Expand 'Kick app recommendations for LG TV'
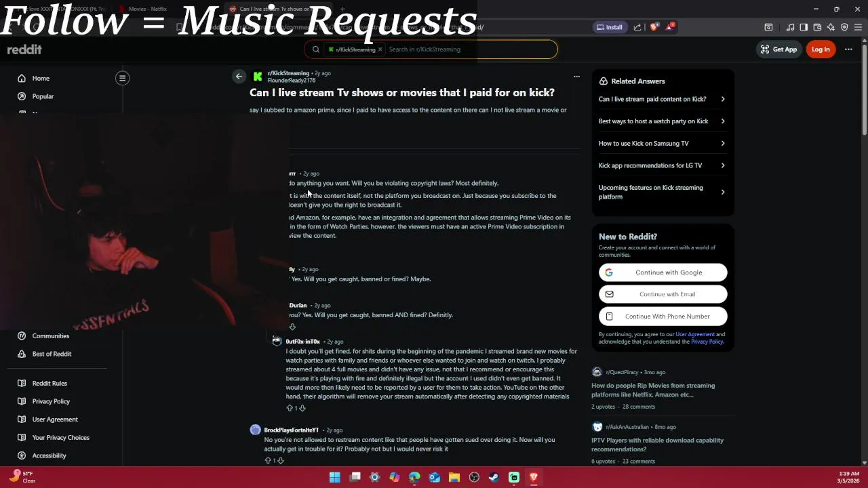 663,165
